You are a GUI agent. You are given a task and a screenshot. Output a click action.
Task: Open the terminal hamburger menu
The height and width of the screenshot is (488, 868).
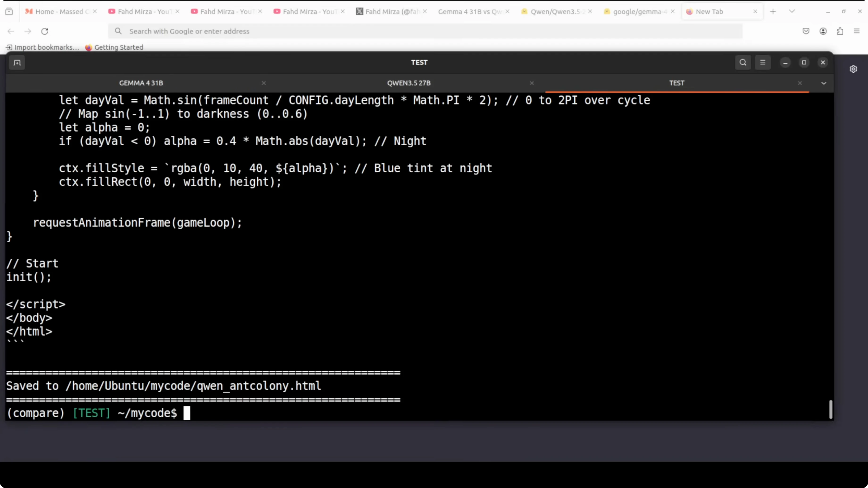coord(763,63)
